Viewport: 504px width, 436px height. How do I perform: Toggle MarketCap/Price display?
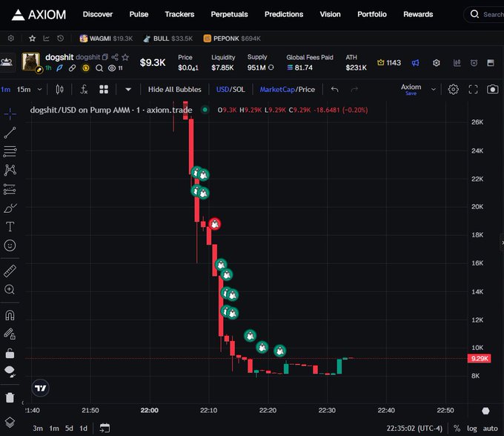coord(288,90)
